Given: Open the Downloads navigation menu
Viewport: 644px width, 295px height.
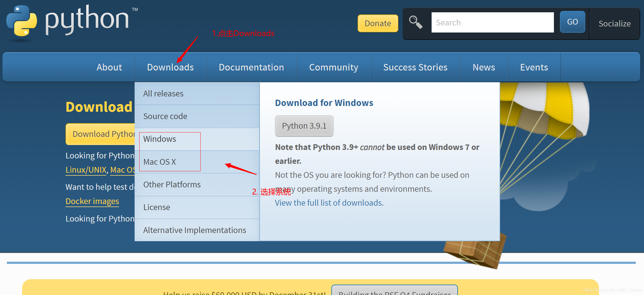Looking at the screenshot, I should [x=170, y=67].
